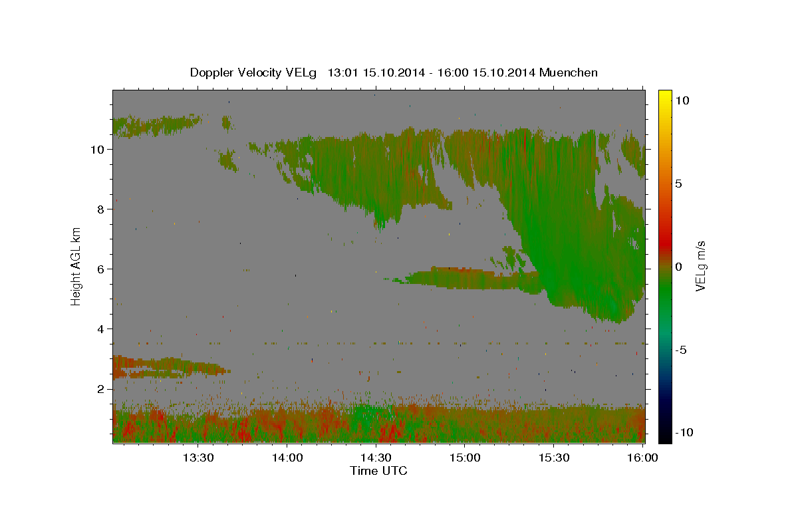Screen dimensions: 798x532
Task: Click the 15:30 time tick label
Action: pos(553,458)
